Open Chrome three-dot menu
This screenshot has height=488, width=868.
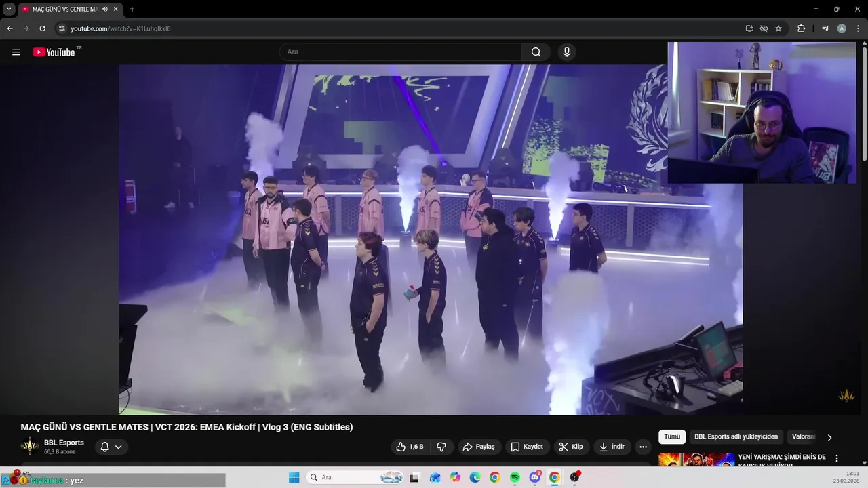858,28
